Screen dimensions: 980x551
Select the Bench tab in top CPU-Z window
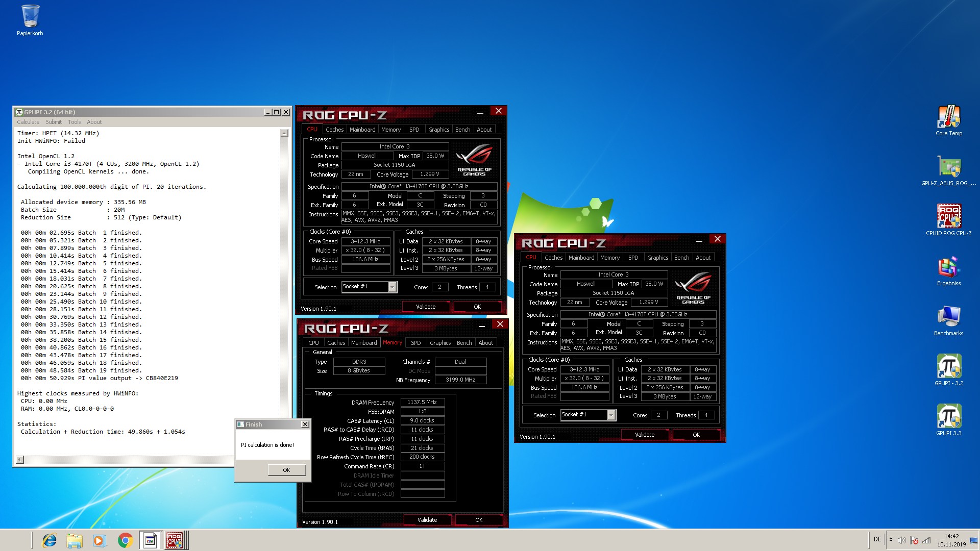(x=463, y=130)
